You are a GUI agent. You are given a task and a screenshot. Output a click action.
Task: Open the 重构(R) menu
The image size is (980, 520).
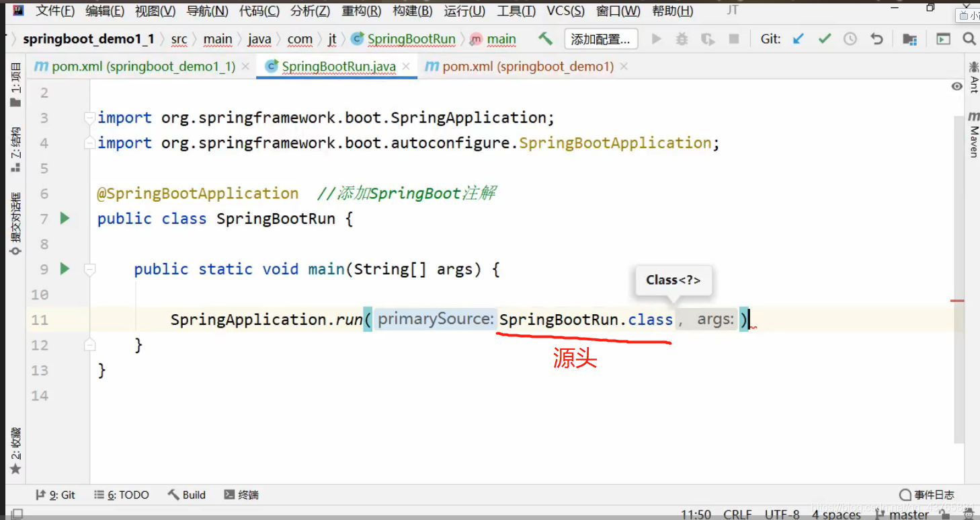pos(362,11)
